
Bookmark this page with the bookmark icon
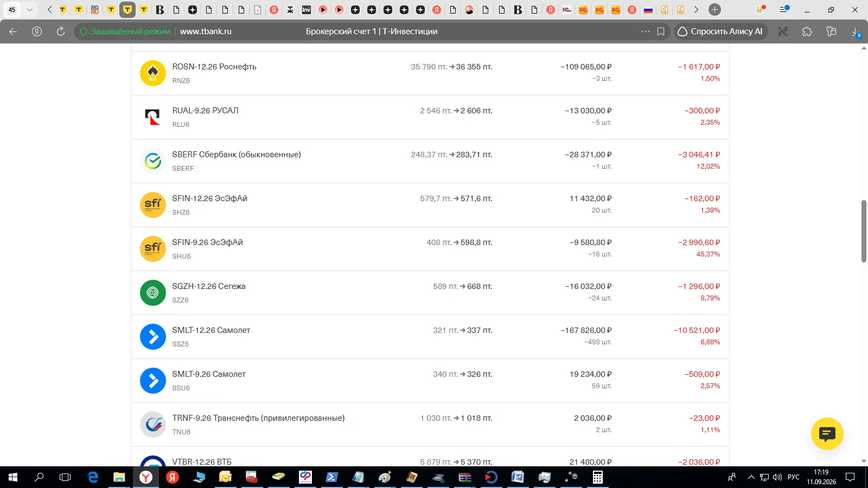coord(661,31)
